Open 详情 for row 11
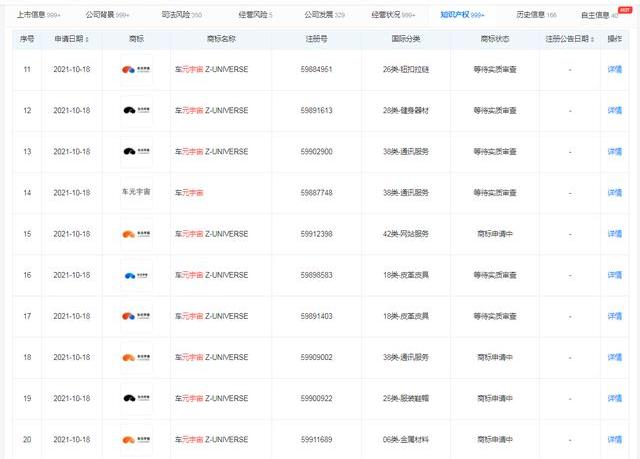Screen dimensions: 640x459 [615, 69]
